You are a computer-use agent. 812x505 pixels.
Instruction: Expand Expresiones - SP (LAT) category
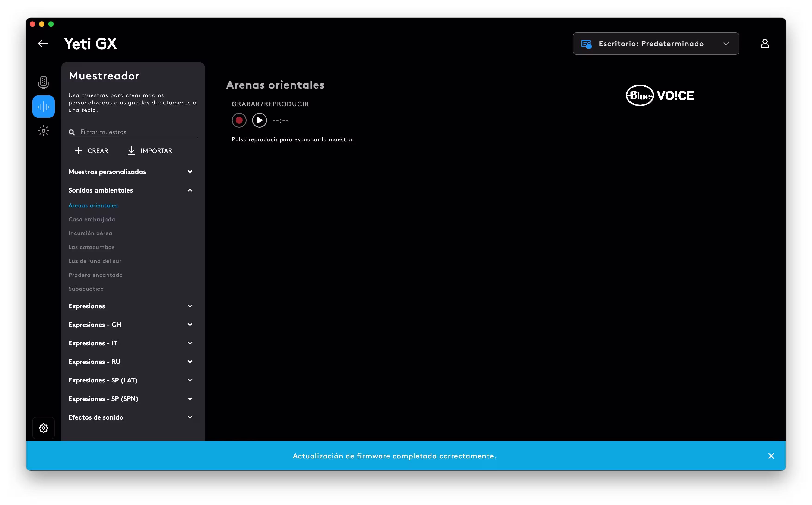131,380
